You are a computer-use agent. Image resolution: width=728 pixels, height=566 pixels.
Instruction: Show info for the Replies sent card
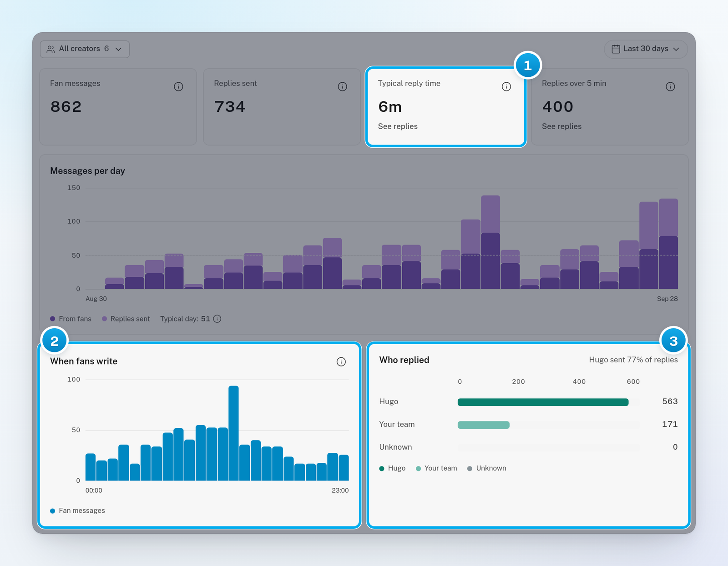343,86
